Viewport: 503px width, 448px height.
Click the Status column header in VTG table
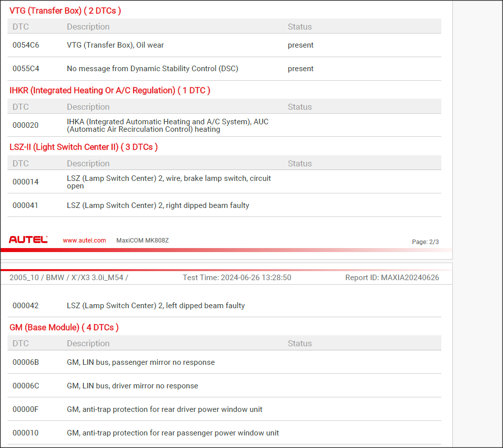[299, 27]
